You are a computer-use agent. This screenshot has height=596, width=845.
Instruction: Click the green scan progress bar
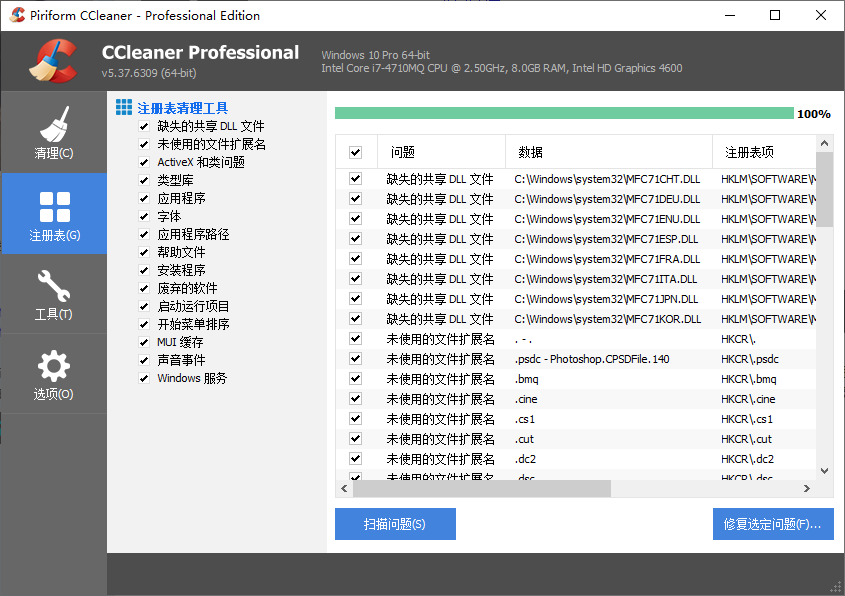click(x=564, y=113)
